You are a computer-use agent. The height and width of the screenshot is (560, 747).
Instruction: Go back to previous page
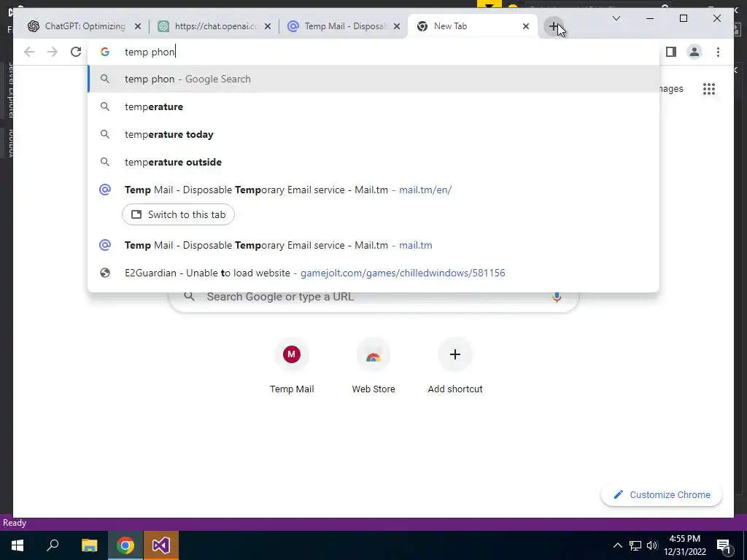tap(29, 52)
